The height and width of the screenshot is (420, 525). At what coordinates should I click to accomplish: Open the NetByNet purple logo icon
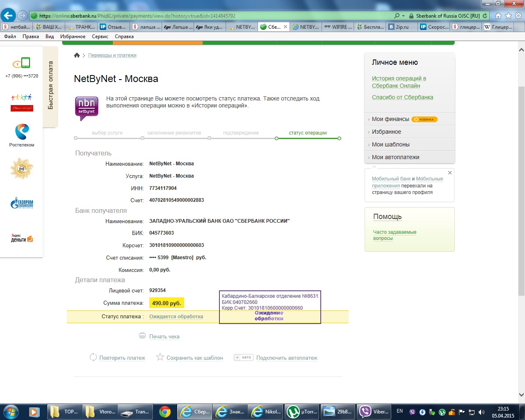87,108
